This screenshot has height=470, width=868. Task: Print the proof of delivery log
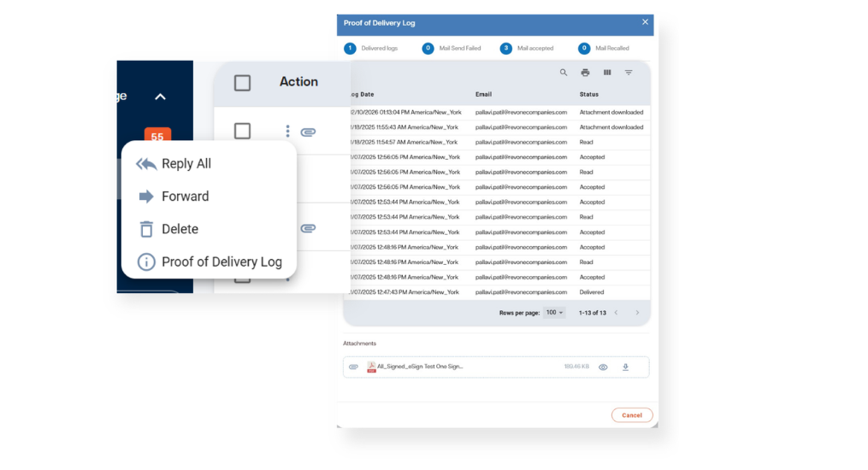click(585, 73)
